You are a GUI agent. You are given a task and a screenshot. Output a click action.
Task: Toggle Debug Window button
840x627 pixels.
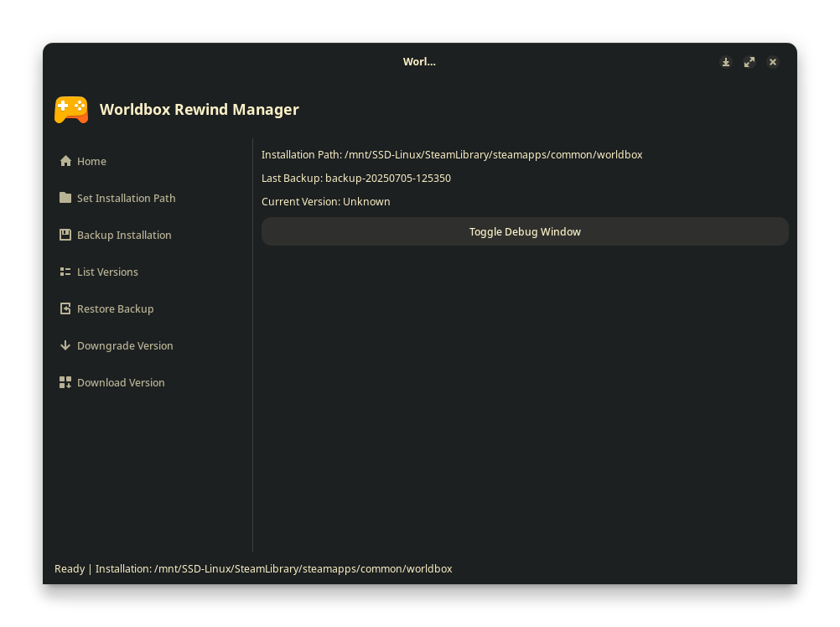click(x=525, y=231)
